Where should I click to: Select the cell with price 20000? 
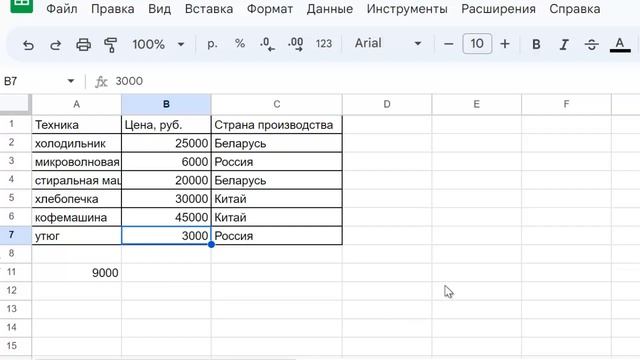pos(166,180)
